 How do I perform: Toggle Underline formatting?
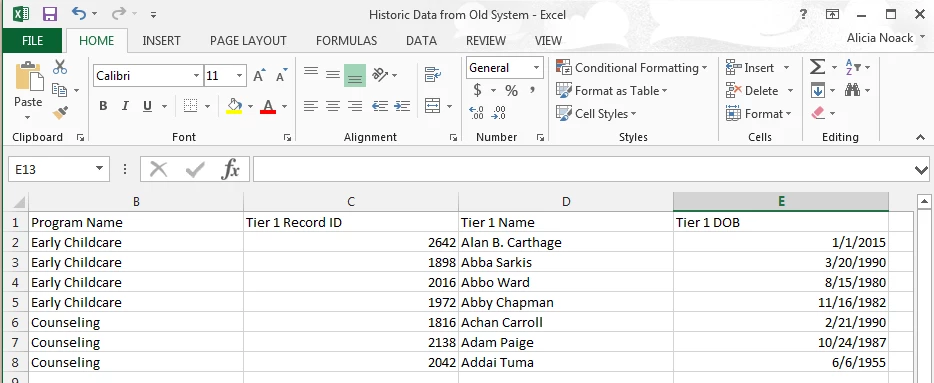147,106
